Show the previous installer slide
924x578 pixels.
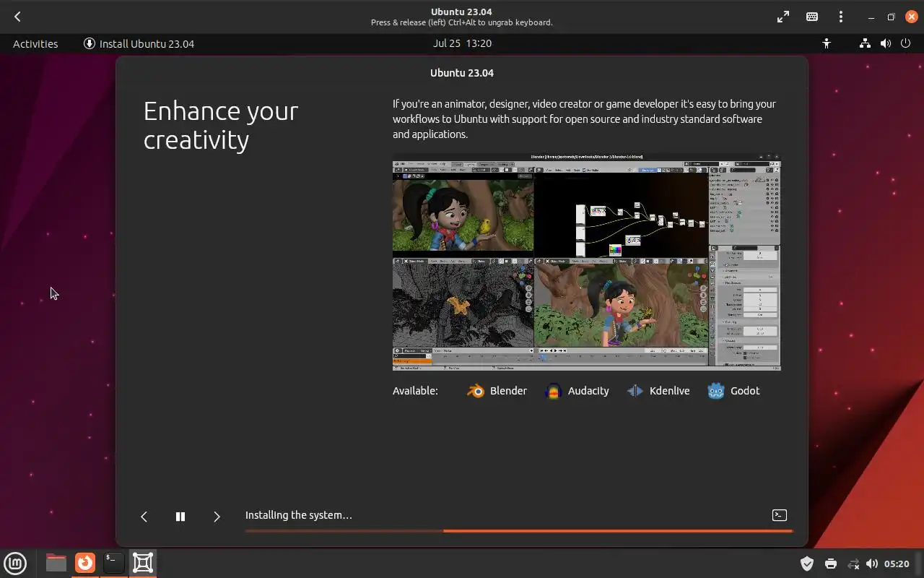[144, 516]
